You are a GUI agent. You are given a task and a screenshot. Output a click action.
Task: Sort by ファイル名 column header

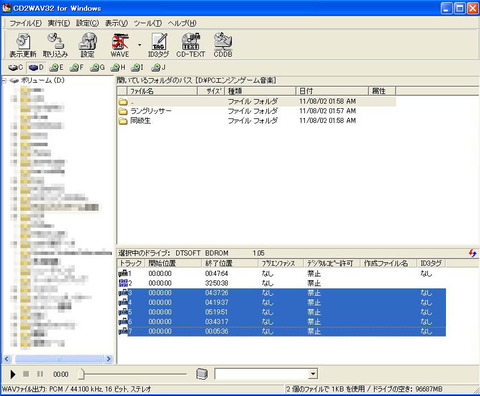(162, 91)
